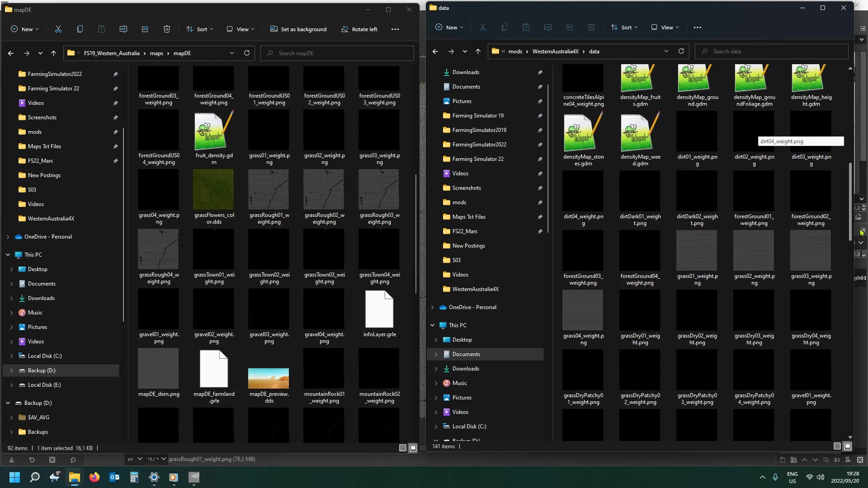Screen dimensions: 868x488
Task: Open New dropdown in data window
Action: pyautogui.click(x=449, y=28)
